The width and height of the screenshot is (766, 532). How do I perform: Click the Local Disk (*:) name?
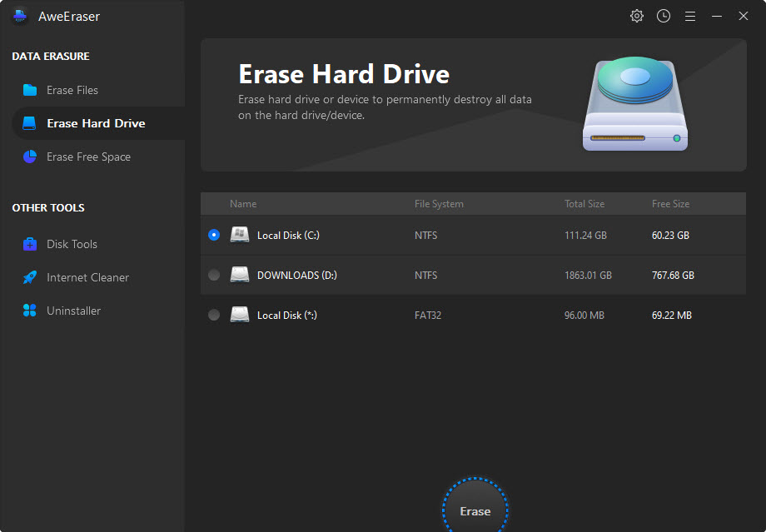pyautogui.click(x=287, y=315)
